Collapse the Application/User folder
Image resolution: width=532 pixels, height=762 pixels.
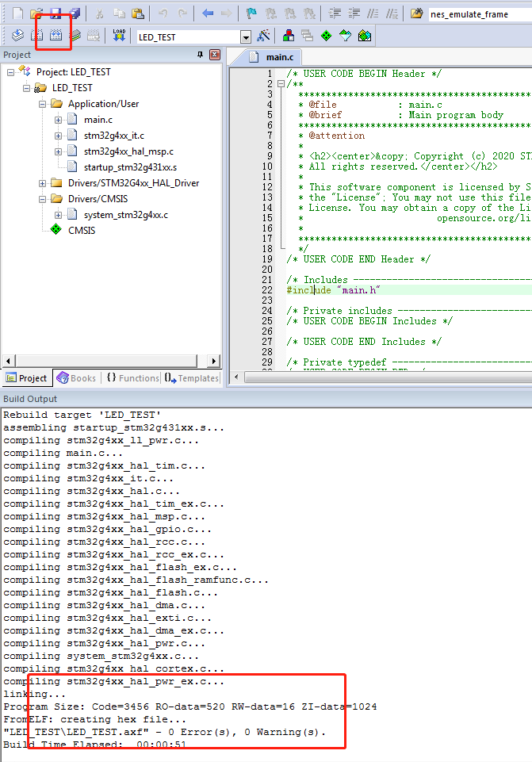click(x=42, y=104)
